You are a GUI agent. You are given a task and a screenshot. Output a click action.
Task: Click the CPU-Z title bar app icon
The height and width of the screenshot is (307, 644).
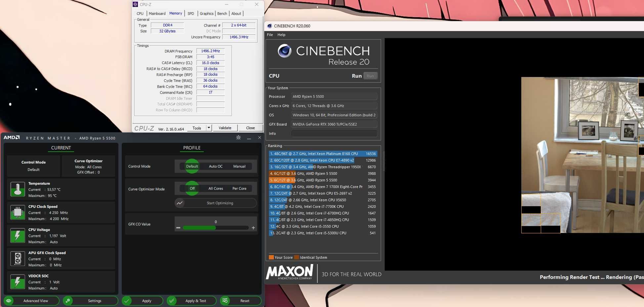coord(135,4)
